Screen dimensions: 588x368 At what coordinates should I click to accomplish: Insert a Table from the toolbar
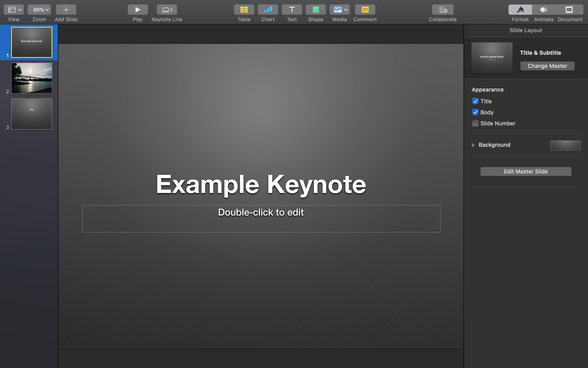244,10
